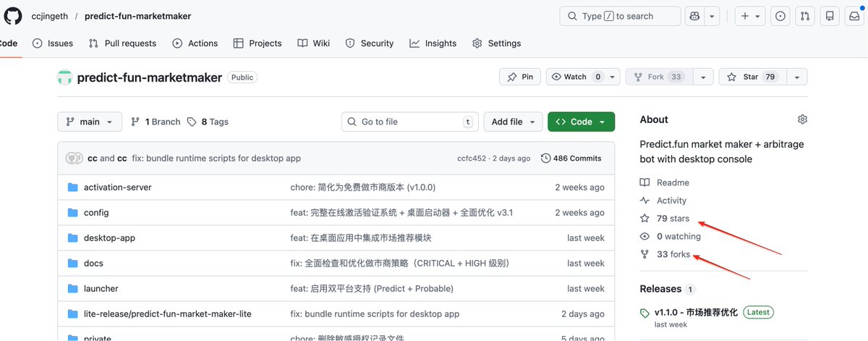
Task: Open the 486 Commits history link
Action: click(571, 158)
